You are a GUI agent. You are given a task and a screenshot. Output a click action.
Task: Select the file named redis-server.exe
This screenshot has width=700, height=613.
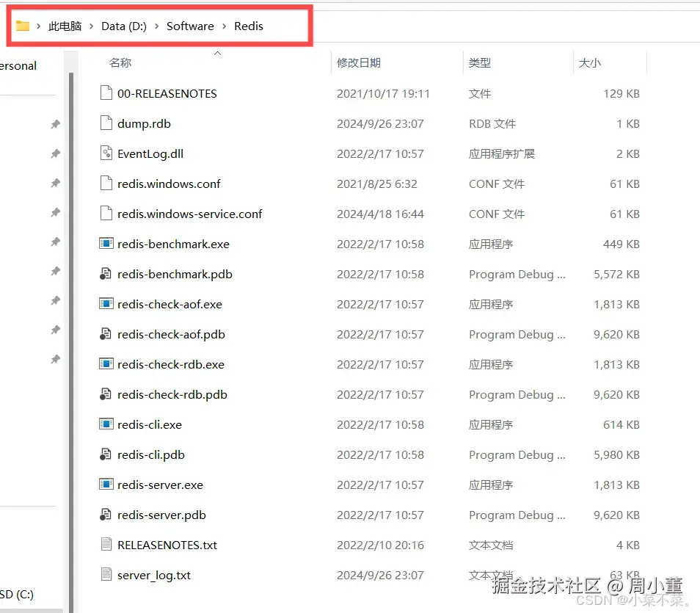(160, 485)
